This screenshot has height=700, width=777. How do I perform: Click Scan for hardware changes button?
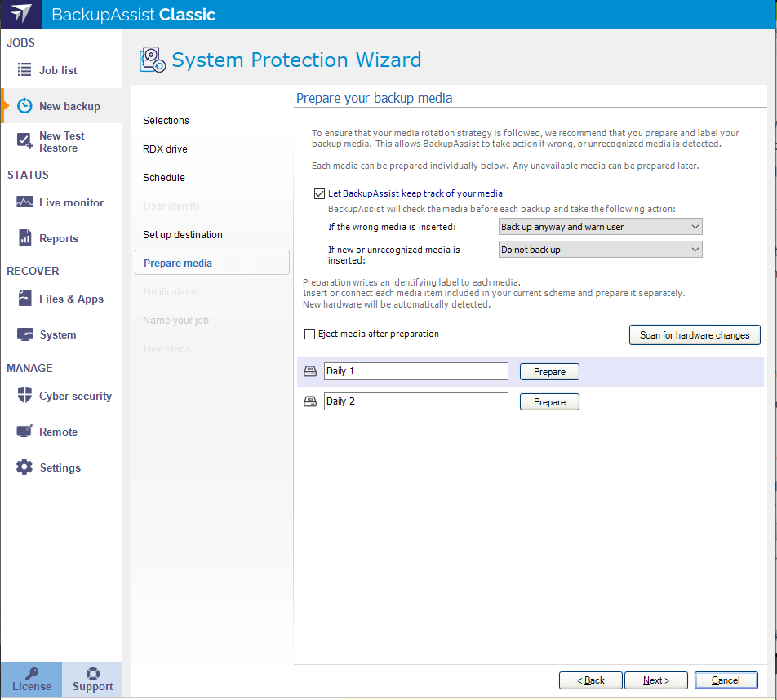click(695, 335)
